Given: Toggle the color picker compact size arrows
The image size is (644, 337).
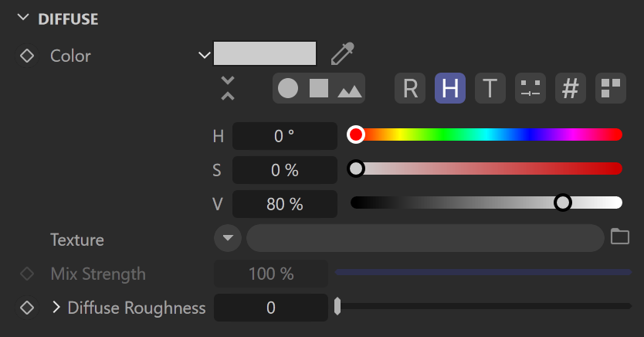Looking at the screenshot, I should [228, 88].
